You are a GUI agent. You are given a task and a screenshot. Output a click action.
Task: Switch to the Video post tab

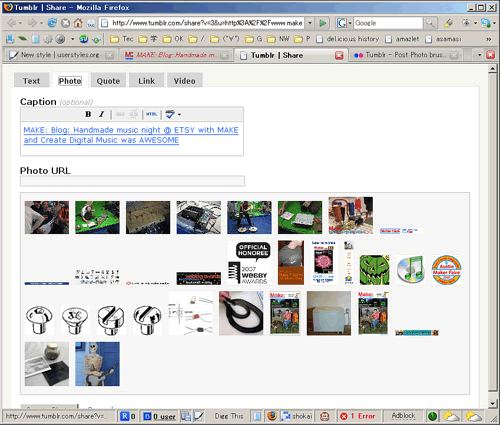tap(185, 81)
